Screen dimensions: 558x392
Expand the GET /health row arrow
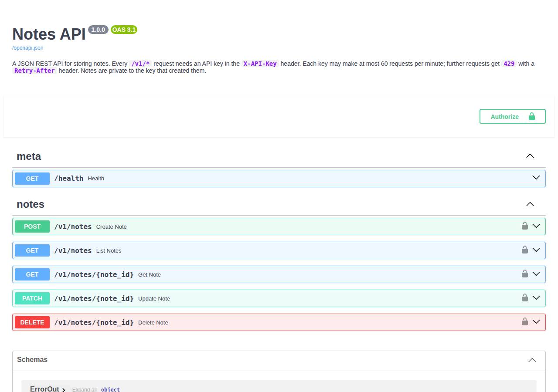point(536,178)
